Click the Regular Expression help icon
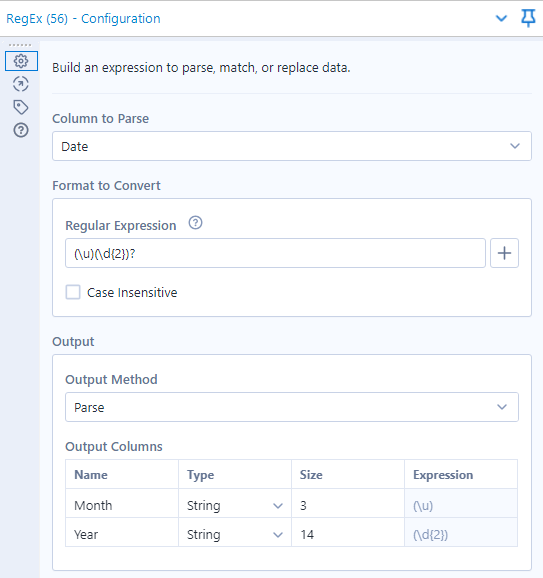 195,223
